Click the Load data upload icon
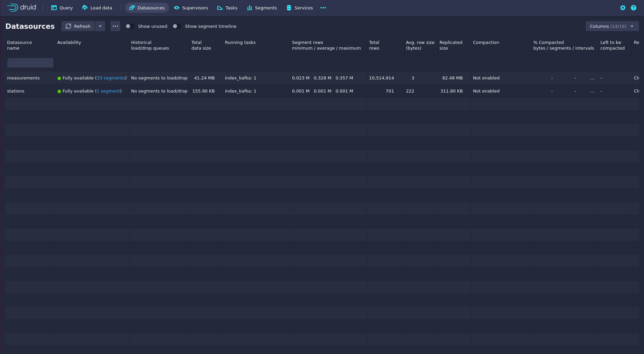This screenshot has width=644, height=354. [85, 8]
